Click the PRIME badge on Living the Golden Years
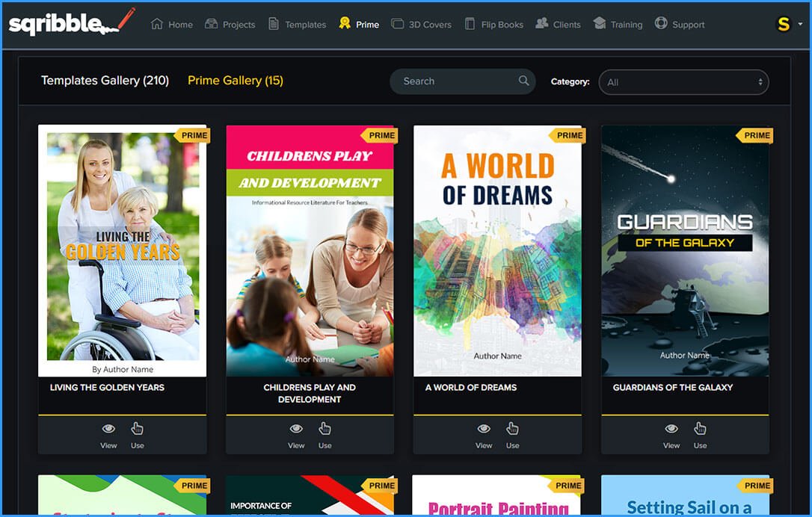 pyautogui.click(x=193, y=135)
